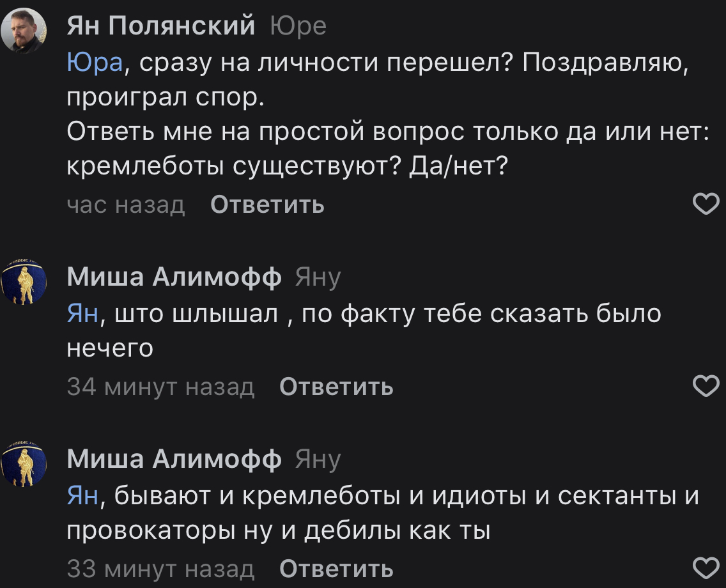Viewport: 726px width, 588px height.
Task: Click blue "Ян" mention before "што шлышал"
Action: coord(82,314)
